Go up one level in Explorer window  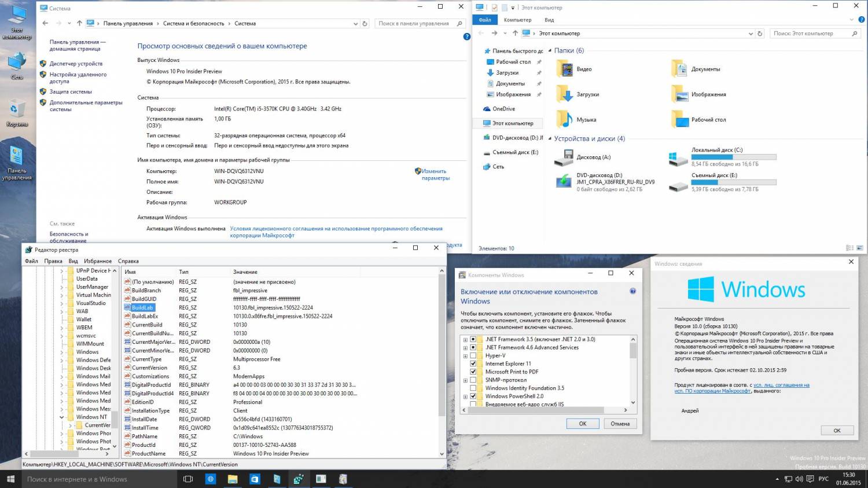[515, 34]
